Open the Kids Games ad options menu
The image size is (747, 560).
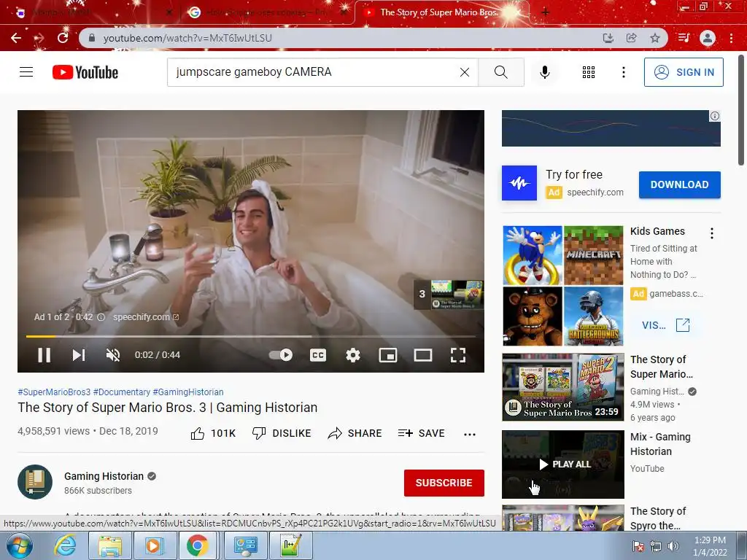point(712,233)
